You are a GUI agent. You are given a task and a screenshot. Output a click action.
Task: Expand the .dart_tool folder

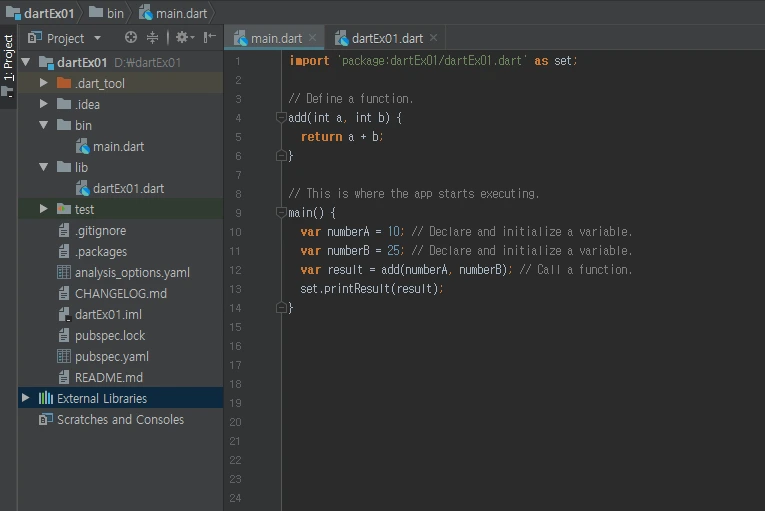(x=43, y=83)
